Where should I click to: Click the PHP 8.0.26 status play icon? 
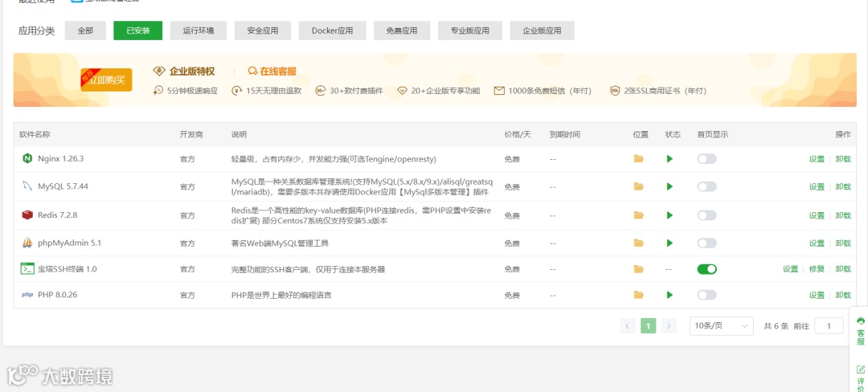(669, 295)
